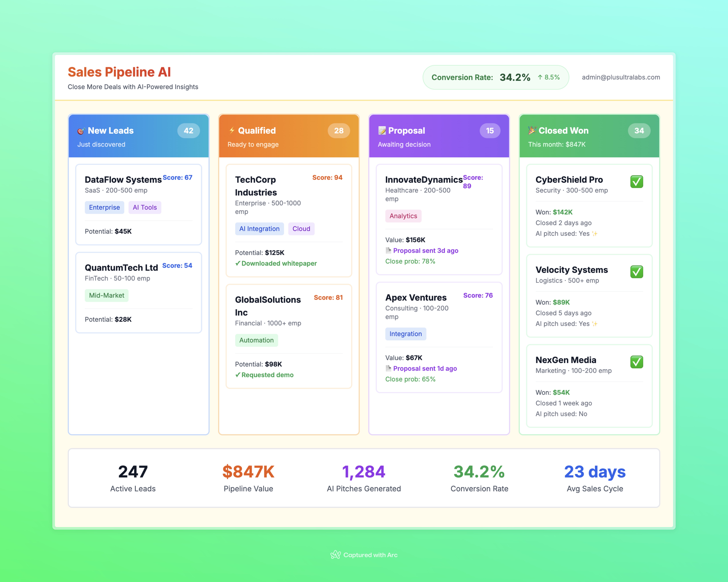Image resolution: width=728 pixels, height=582 pixels.
Task: Open the admin@plusultralabs.com account menu
Action: [621, 77]
